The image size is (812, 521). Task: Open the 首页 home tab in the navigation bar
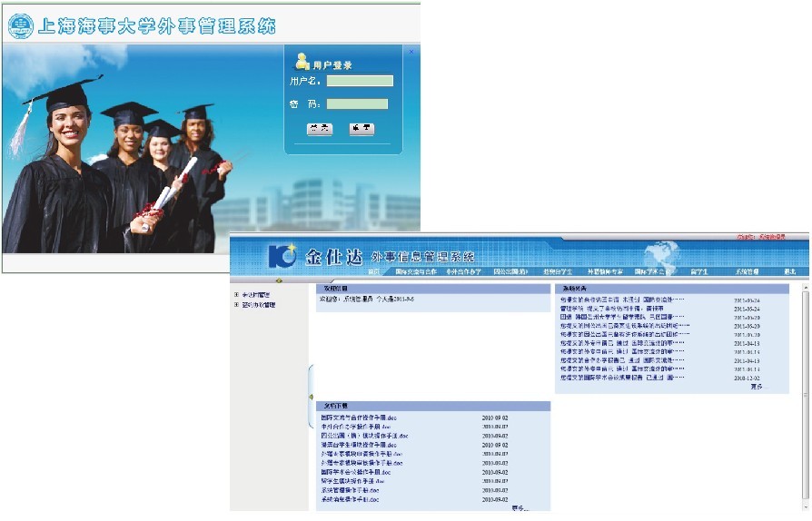pos(373,271)
